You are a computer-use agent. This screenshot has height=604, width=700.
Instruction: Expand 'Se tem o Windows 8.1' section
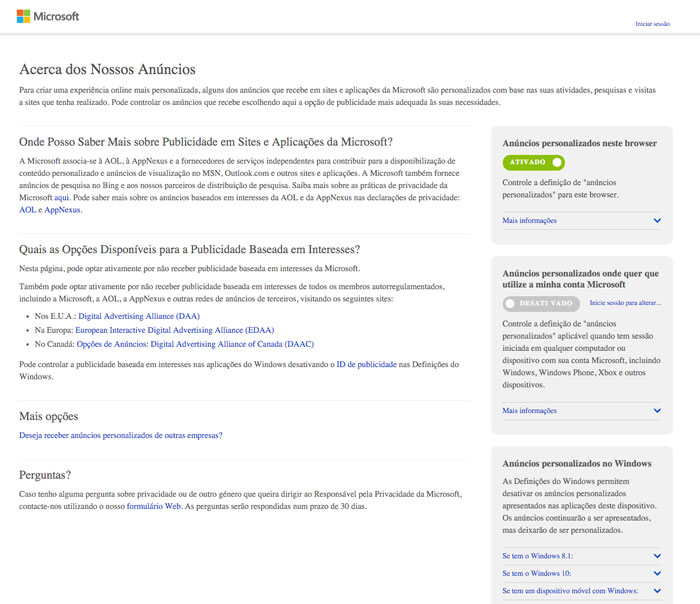(x=582, y=556)
